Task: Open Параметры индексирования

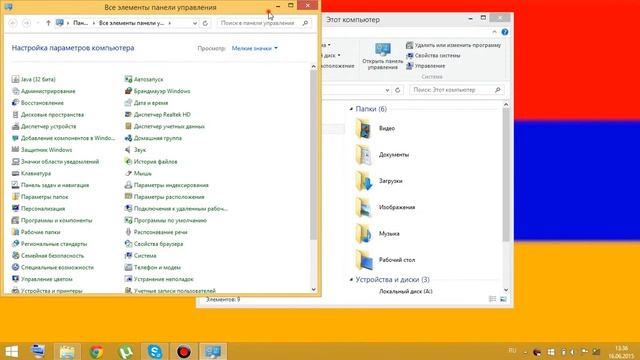Action: [167, 185]
